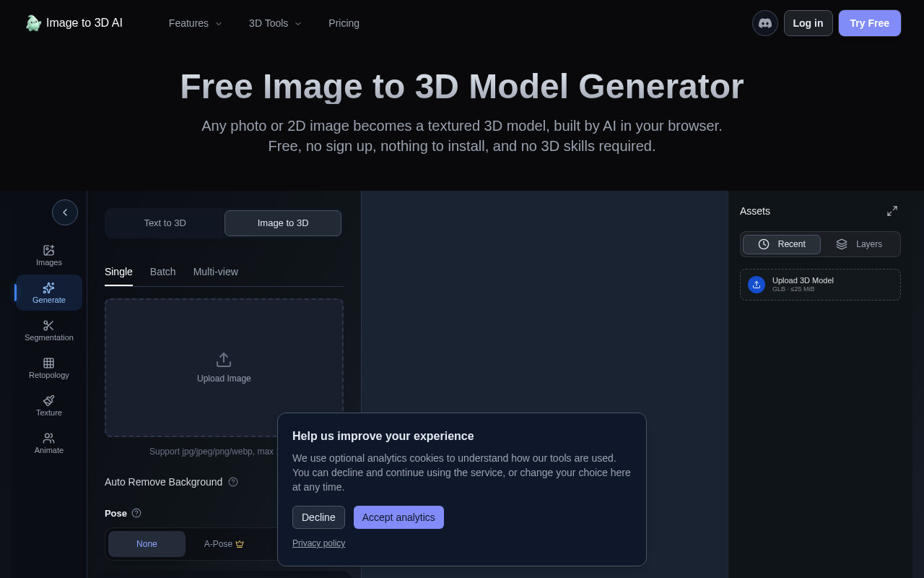This screenshot has height=578, width=924.
Task: Click the Upload Image drop zone
Action: 224,368
